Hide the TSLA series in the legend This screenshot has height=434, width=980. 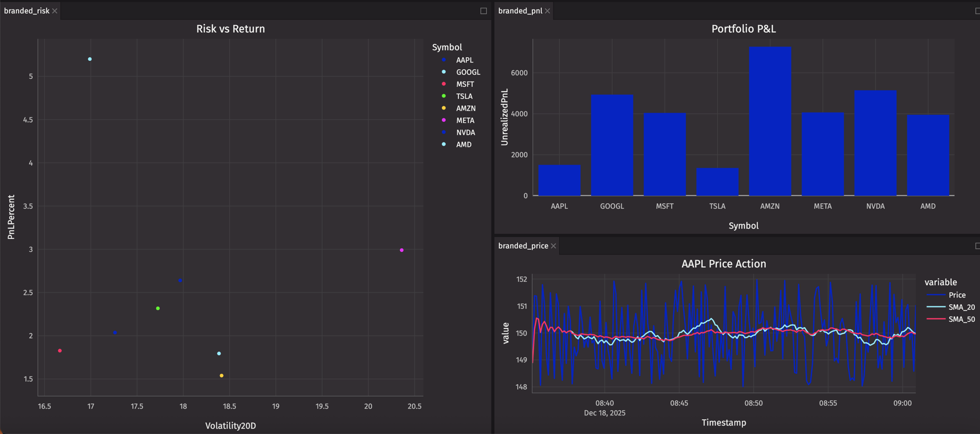[464, 96]
